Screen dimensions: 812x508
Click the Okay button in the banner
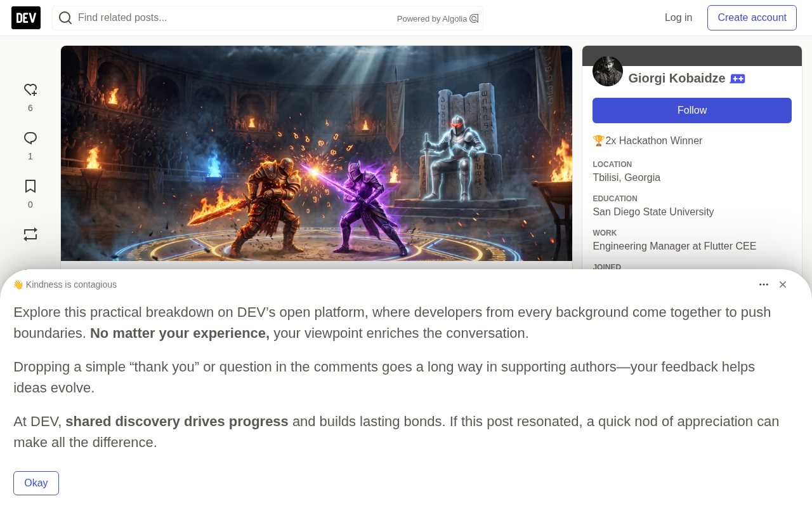click(x=36, y=483)
